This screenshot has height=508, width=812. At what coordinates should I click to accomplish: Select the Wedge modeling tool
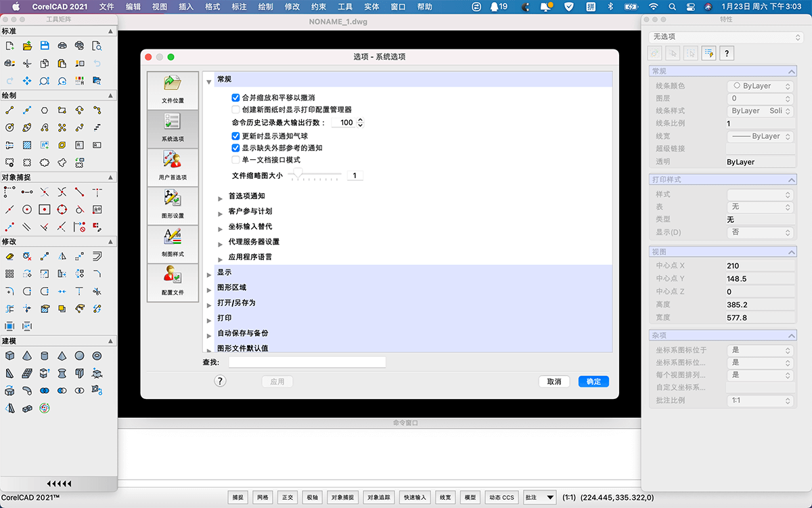[9, 373]
